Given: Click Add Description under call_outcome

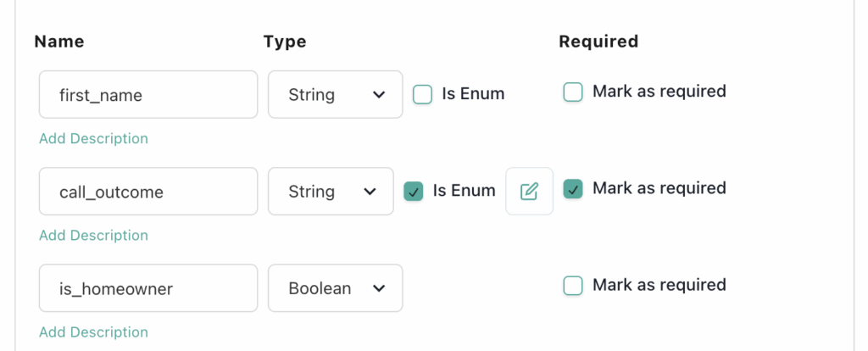Looking at the screenshot, I should tap(93, 235).
